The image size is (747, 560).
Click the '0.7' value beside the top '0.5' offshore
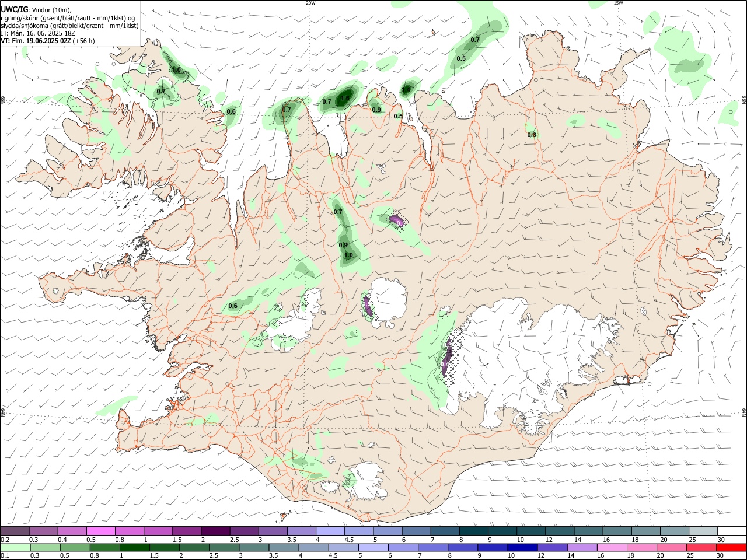click(x=475, y=40)
